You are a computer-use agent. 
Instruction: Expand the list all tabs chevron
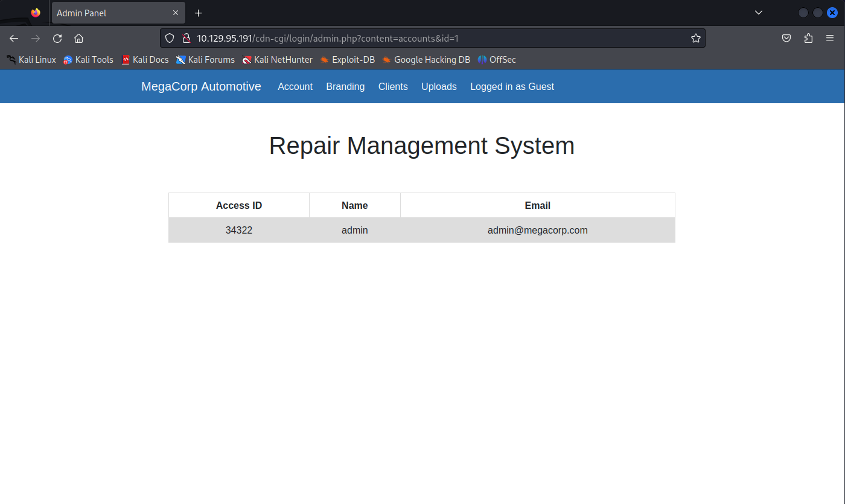[x=759, y=13]
